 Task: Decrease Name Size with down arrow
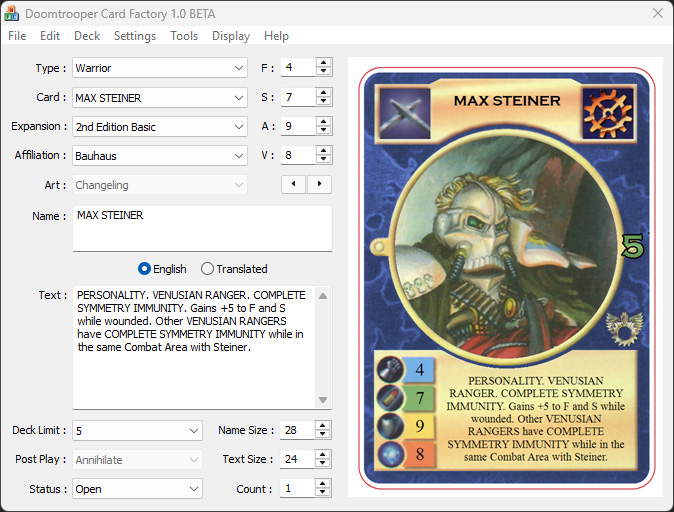pyautogui.click(x=322, y=435)
